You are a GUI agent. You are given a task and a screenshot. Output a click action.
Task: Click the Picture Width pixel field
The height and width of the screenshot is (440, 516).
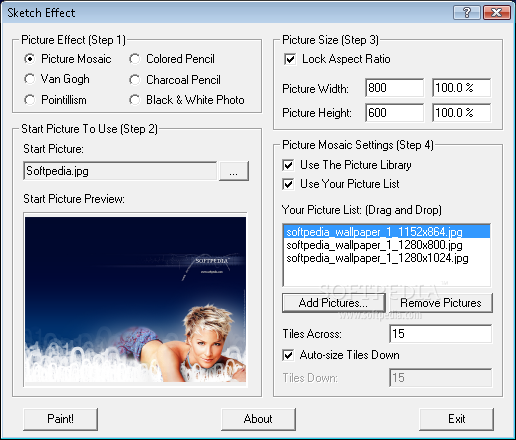(394, 88)
